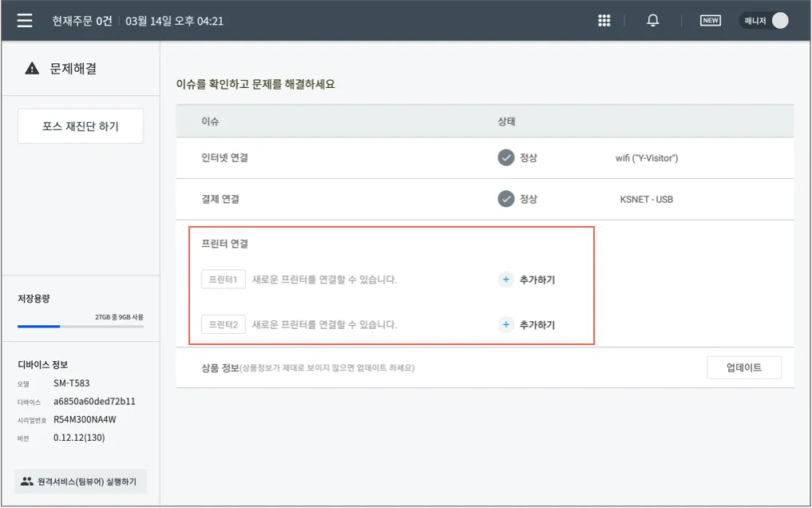
Task: Click the 현재주문 0건 header text
Action: pyautogui.click(x=81, y=22)
